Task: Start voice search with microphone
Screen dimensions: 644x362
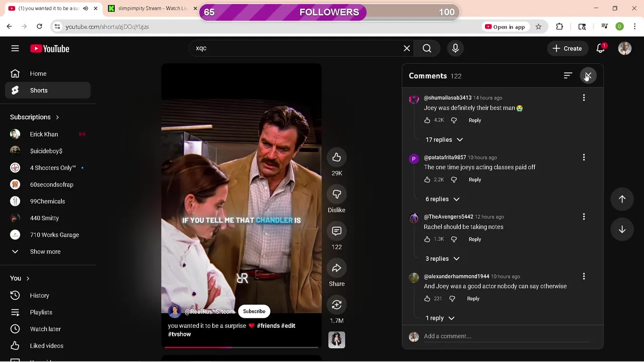Action: [455, 48]
